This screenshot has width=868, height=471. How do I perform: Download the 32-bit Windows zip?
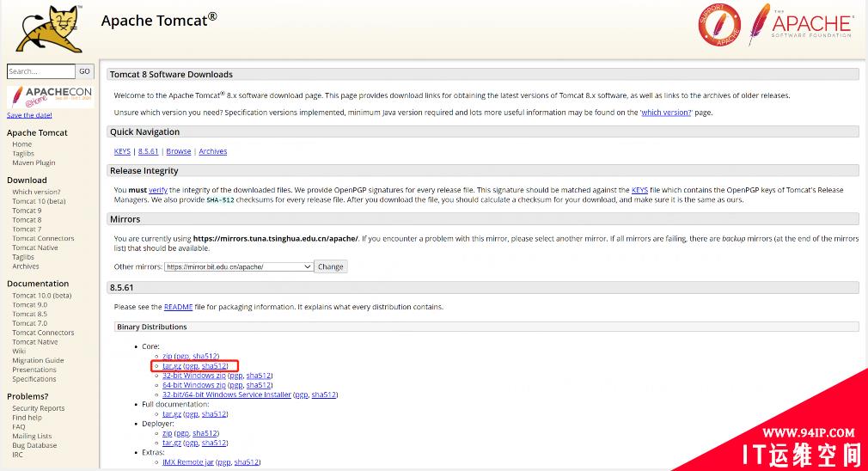click(194, 376)
